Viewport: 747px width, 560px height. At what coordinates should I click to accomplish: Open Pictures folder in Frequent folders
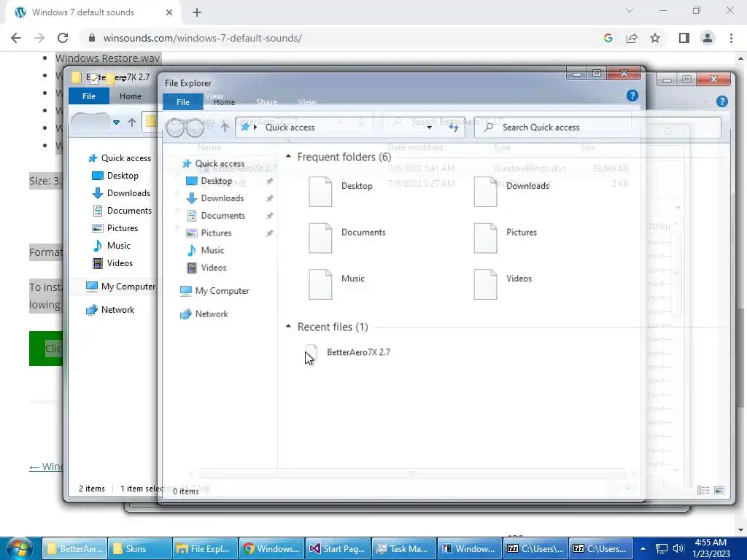click(506, 238)
